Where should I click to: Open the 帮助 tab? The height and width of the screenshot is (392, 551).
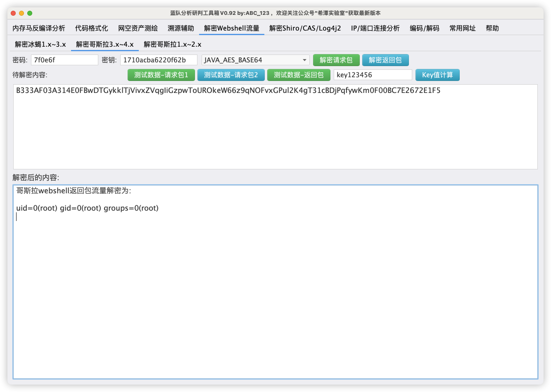492,28
